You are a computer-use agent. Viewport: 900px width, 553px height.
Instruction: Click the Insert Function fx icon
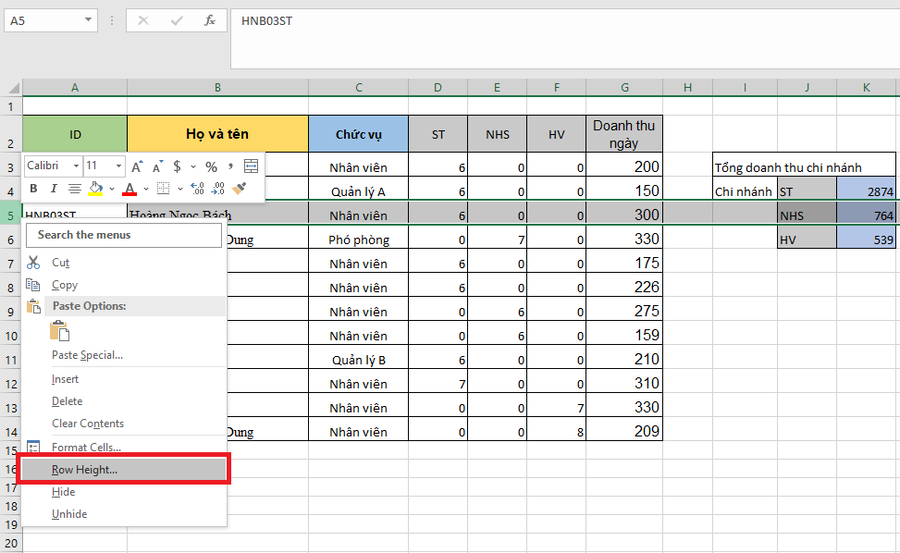click(x=210, y=21)
